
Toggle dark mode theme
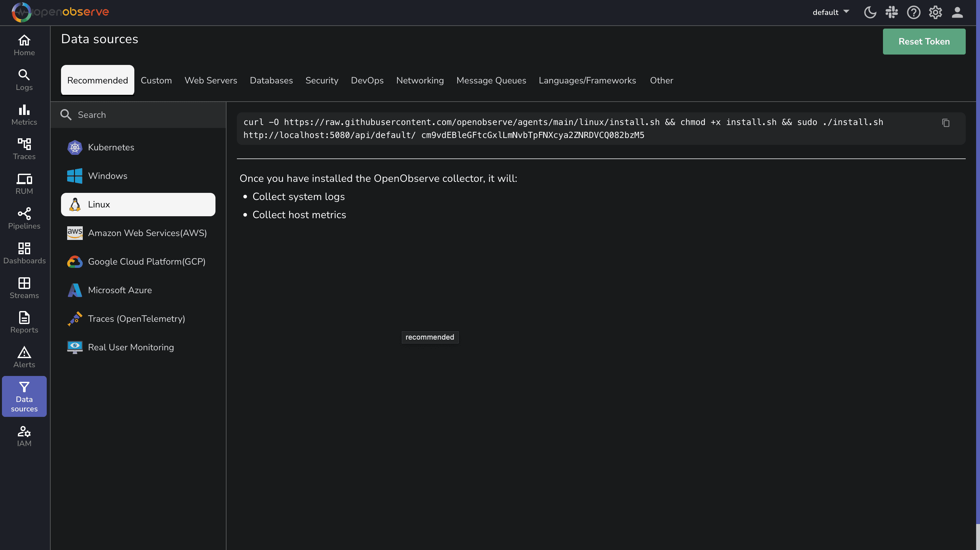[x=870, y=12]
